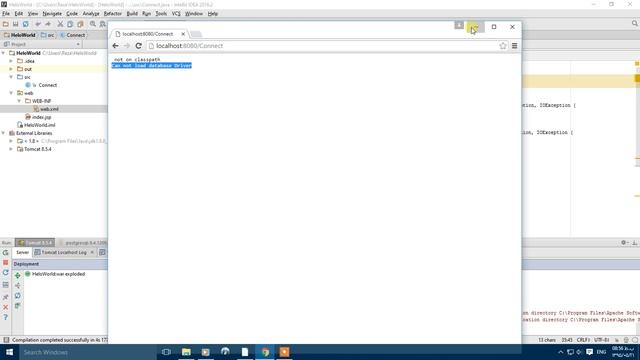Click the Open folder icon in IDEA toolbar
Image resolution: width=640 pixels, height=360 pixels.
coord(6,24)
